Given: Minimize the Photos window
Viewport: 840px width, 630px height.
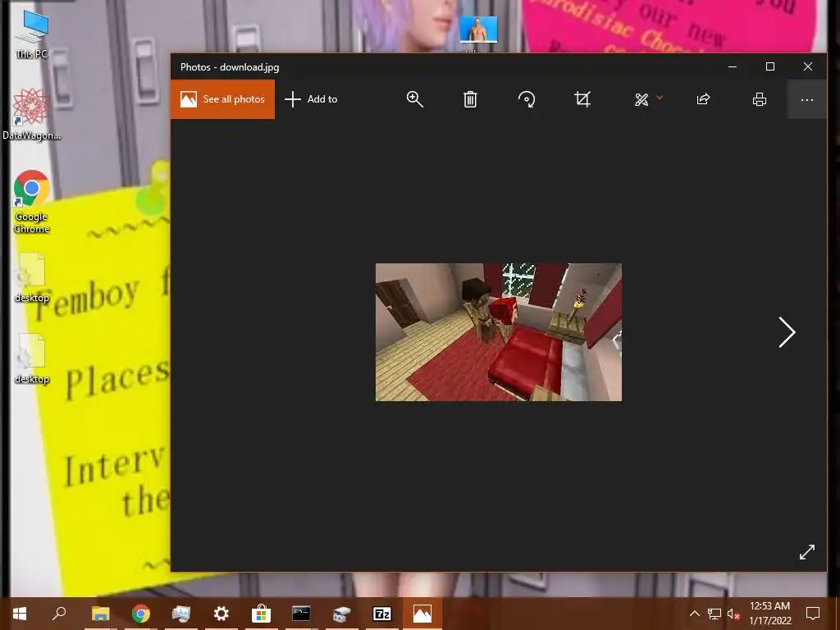Looking at the screenshot, I should [733, 67].
